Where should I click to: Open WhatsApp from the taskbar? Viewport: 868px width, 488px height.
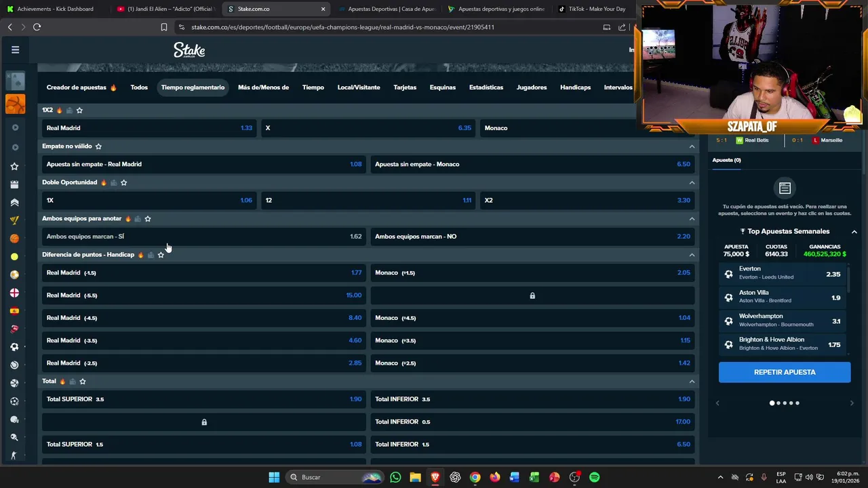tap(395, 477)
